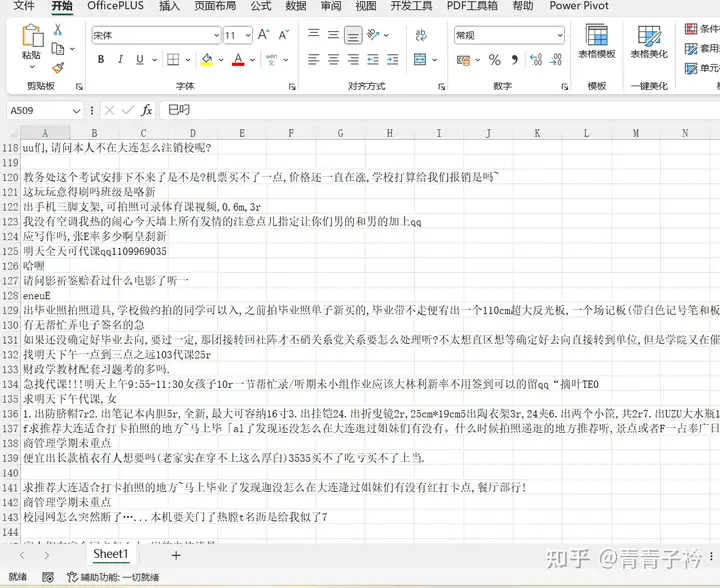The height and width of the screenshot is (588, 720).
Task: Switch to the 插入 Insert tab
Action: click(169, 6)
